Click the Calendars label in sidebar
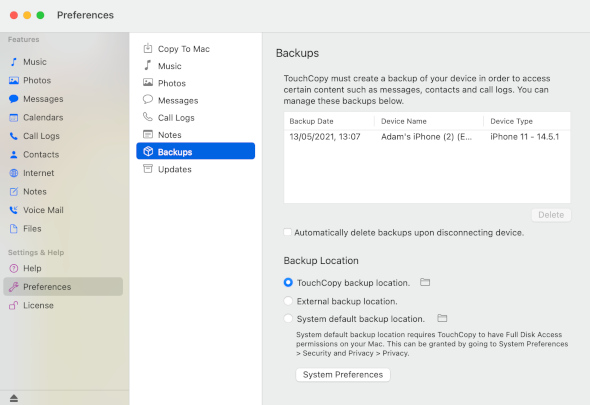Viewport: 590px width, 405px height. tap(43, 117)
